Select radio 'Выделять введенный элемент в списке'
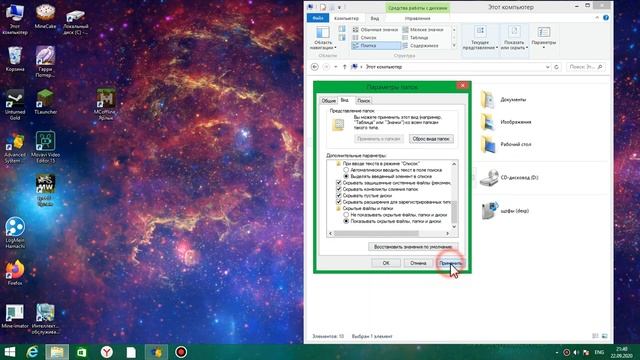The width and height of the screenshot is (640, 360). tap(346, 176)
